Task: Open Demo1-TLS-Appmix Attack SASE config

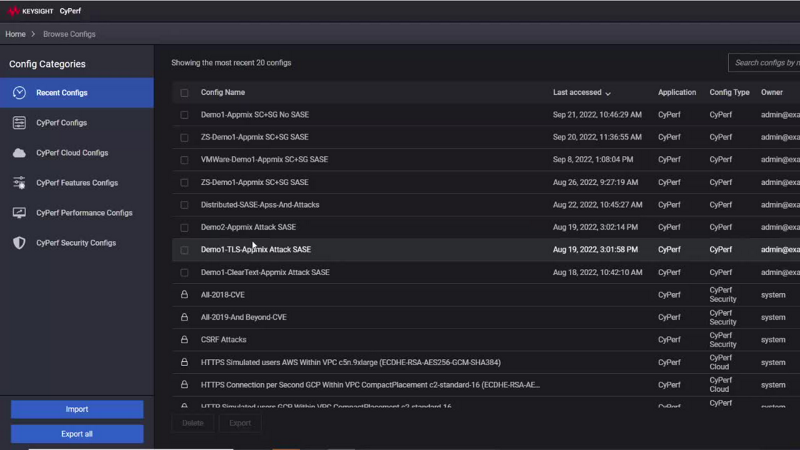Action: [256, 249]
